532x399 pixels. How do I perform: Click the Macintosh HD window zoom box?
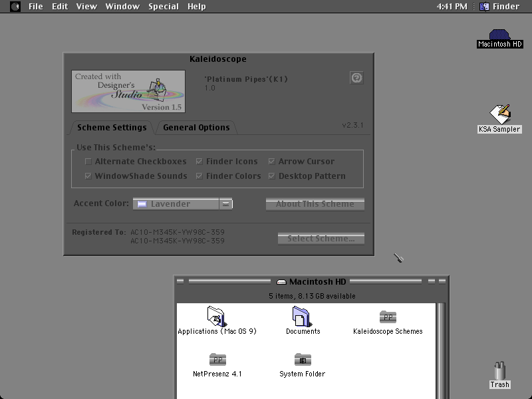click(432, 281)
